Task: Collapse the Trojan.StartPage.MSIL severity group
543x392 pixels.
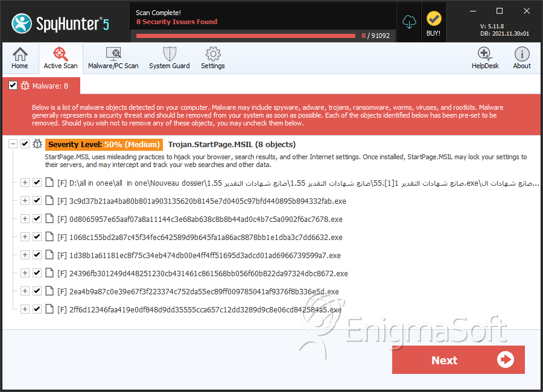Action: pos(13,144)
